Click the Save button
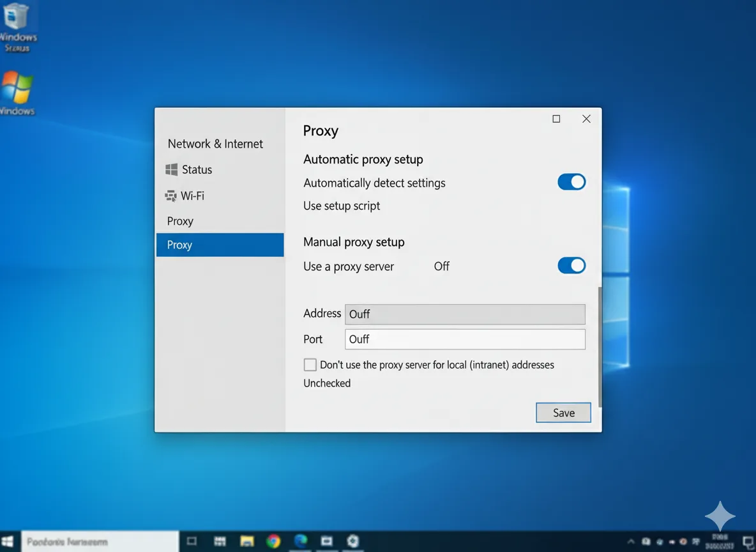This screenshot has width=756, height=552. tap(563, 413)
